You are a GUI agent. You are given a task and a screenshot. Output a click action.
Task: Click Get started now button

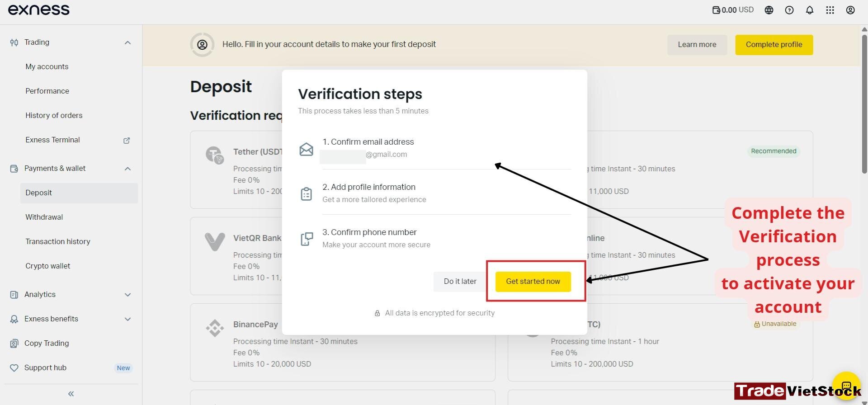coord(533,282)
